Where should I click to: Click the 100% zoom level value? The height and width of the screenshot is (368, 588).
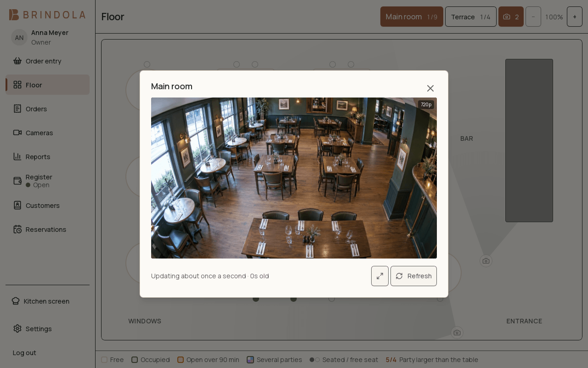point(554,17)
